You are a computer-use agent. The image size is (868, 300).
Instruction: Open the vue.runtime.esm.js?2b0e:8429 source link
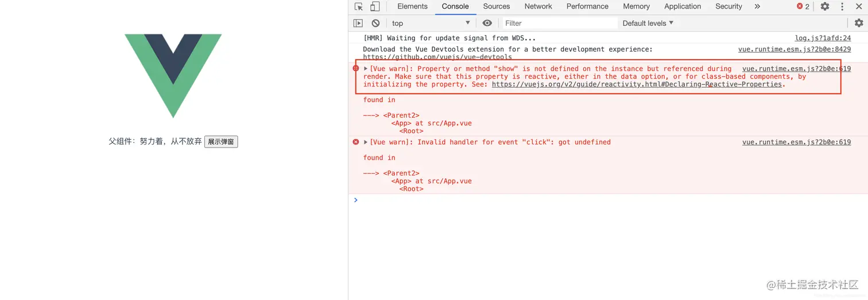tap(795, 49)
